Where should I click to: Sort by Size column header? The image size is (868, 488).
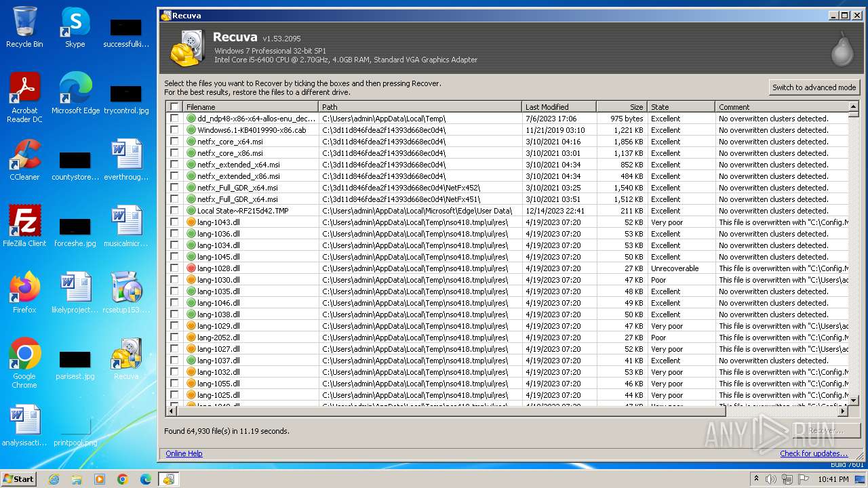(x=622, y=107)
